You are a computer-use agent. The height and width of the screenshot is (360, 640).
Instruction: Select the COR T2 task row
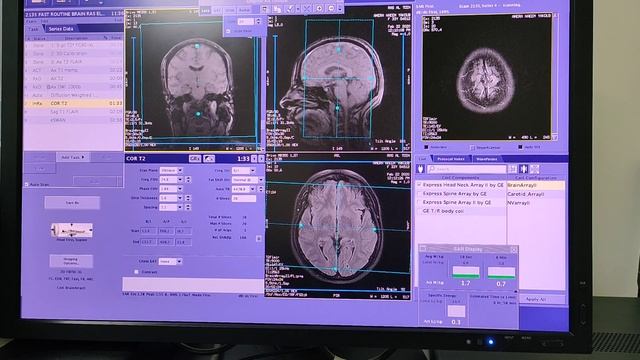coord(73,104)
